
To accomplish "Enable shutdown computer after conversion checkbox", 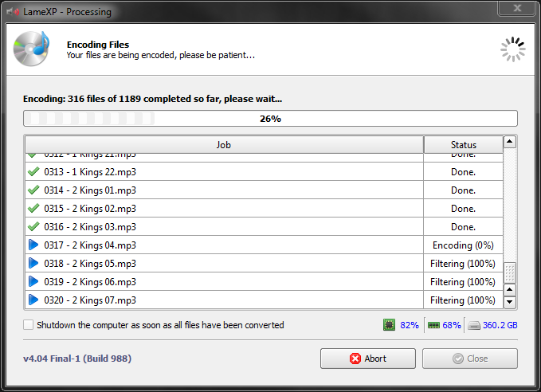I will [x=29, y=325].
